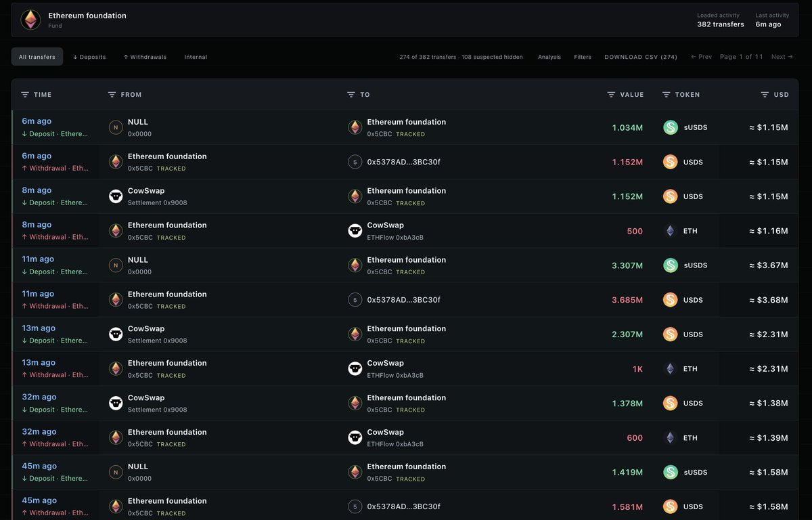Click the VALUE column filter icon

(x=611, y=95)
